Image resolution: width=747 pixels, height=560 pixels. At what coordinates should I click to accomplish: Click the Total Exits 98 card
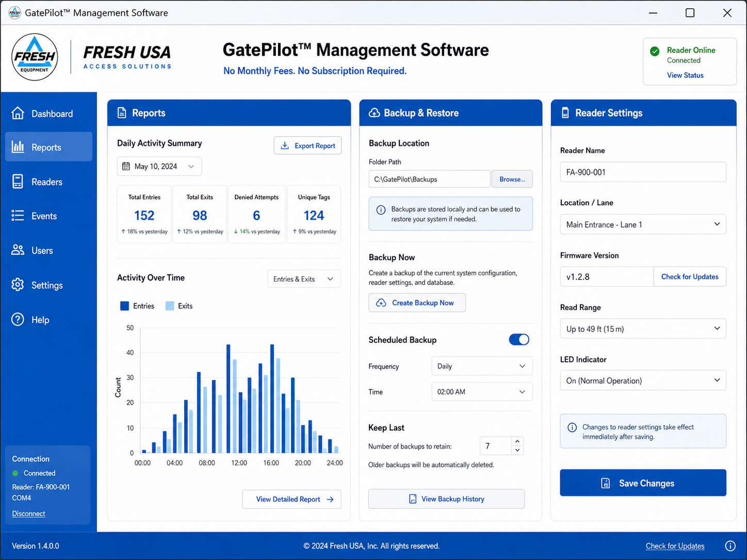[200, 214]
